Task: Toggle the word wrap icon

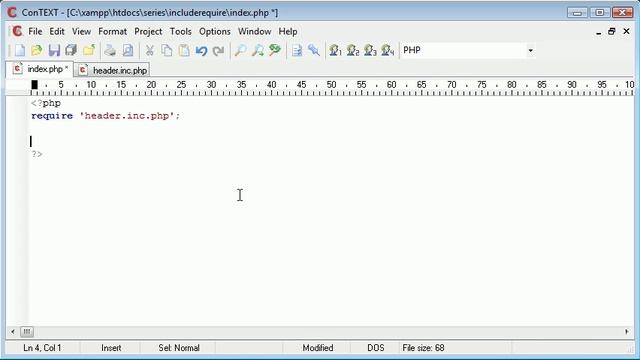Action: click(x=297, y=51)
